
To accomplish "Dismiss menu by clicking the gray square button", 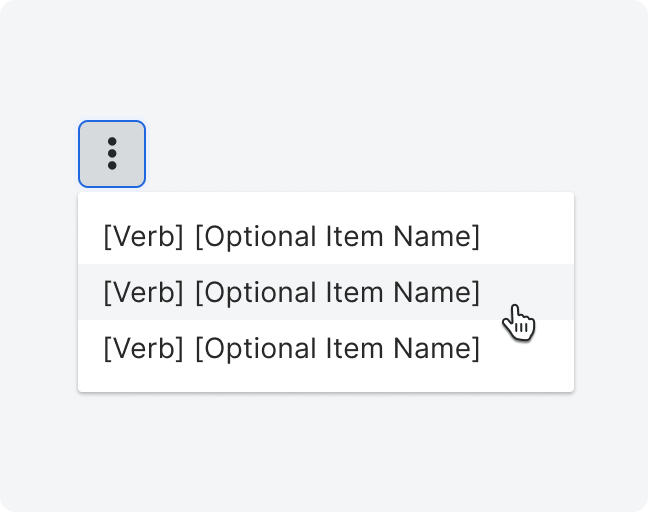I will pos(112,154).
